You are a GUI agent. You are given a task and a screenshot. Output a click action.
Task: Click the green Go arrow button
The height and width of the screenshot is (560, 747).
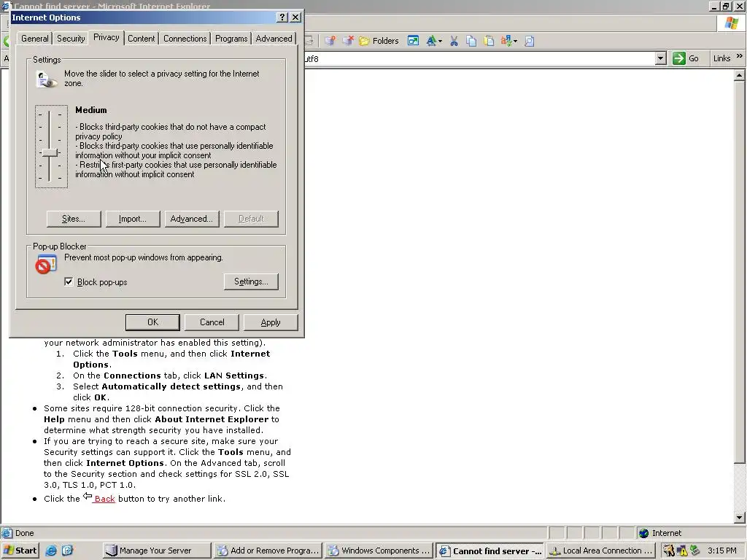(679, 58)
